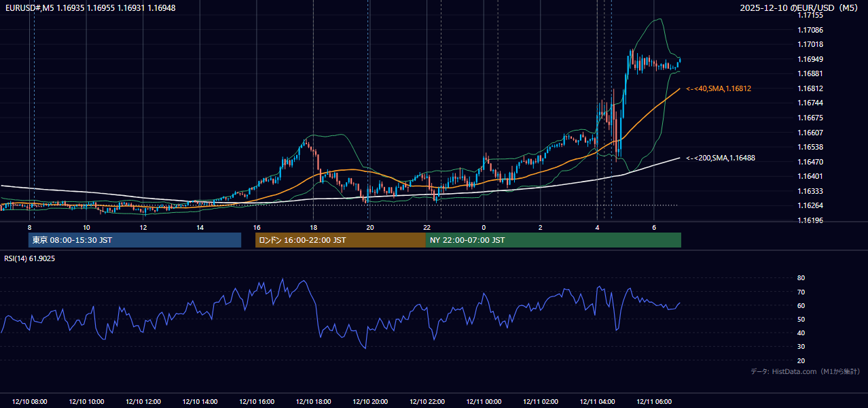The width and height of the screenshot is (868, 408).
Task: Click RSI scale level 40
Action: tap(801, 333)
